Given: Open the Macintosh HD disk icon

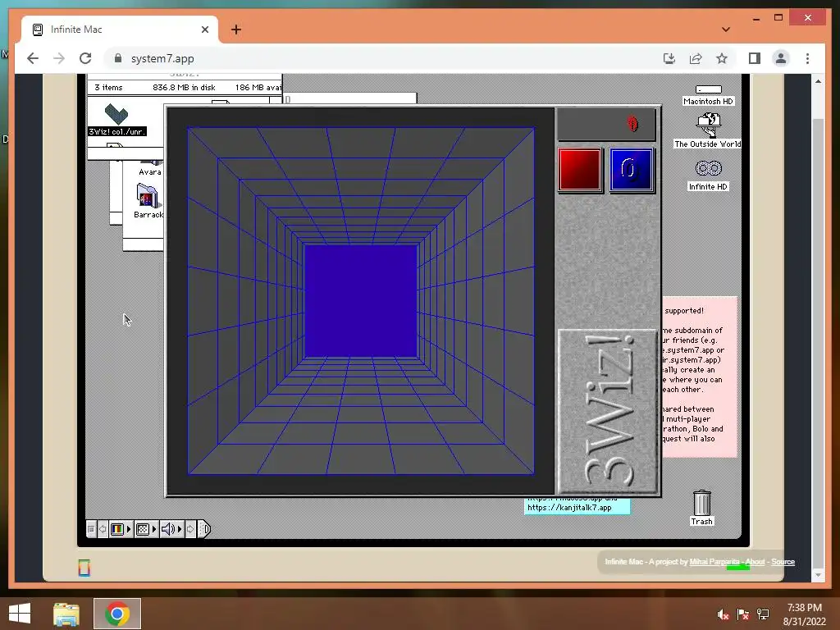Looking at the screenshot, I should (708, 89).
